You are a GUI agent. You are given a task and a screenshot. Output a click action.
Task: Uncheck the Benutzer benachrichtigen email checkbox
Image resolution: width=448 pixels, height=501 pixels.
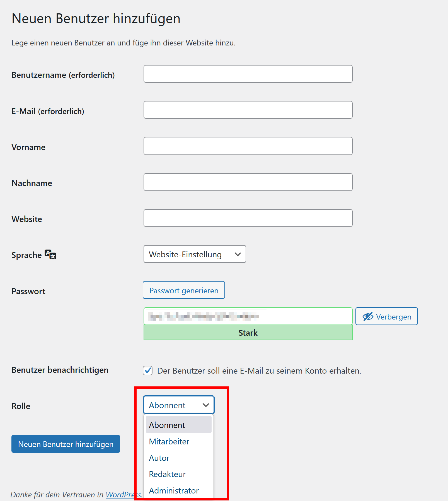148,371
